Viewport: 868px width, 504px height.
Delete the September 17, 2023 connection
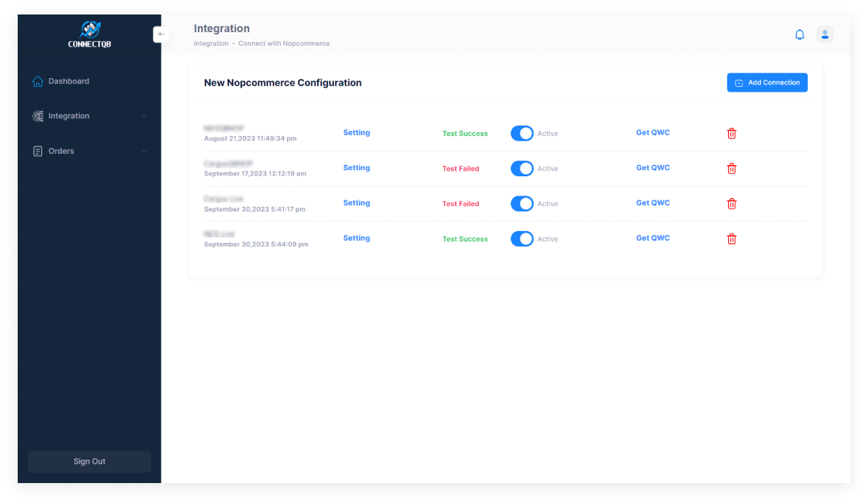tap(731, 168)
